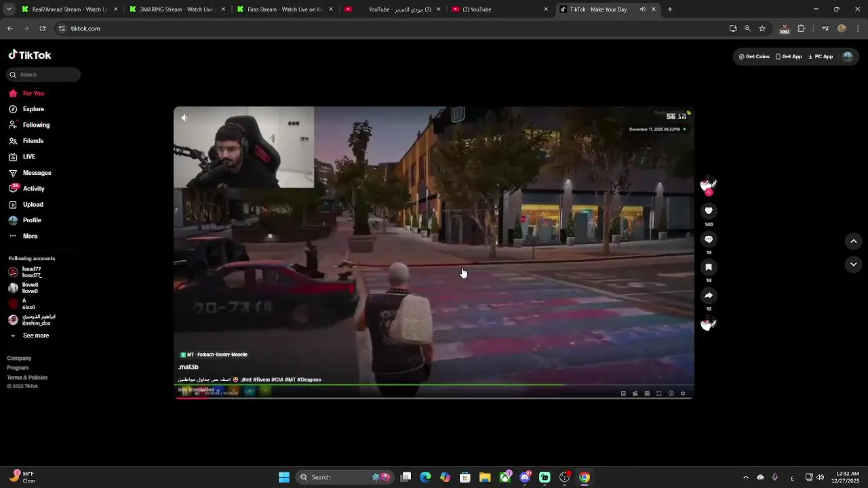This screenshot has width=868, height=488.
Task: Install the TikTok app from address bar
Action: 733,28
